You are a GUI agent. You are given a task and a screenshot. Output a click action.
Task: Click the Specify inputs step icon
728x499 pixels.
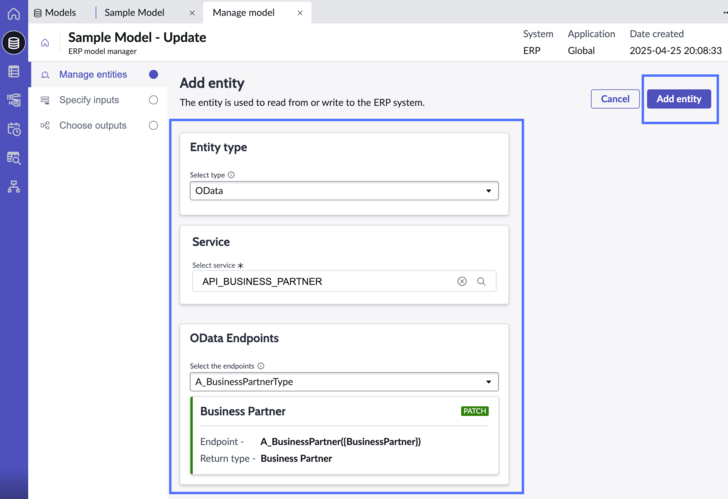coord(45,100)
